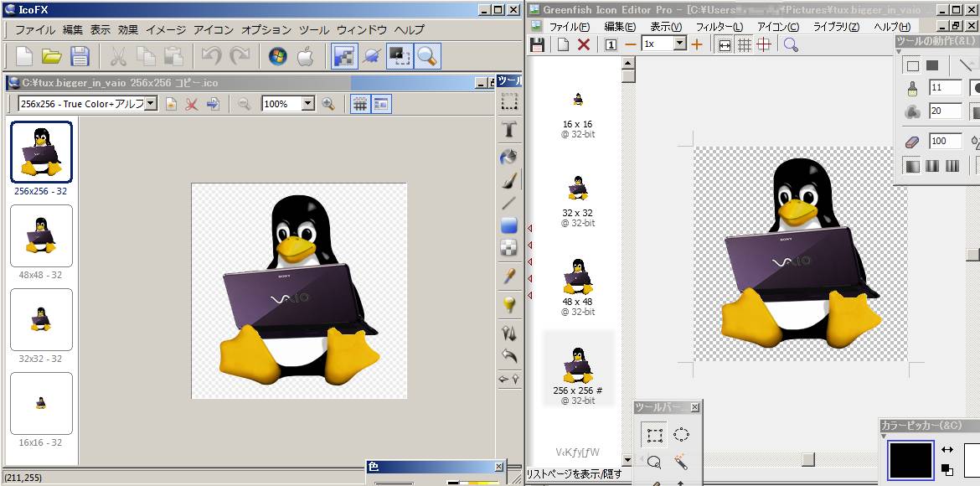980x486 pixels.
Task: Click the Cut scissors icon in IcoFX
Action: (118, 56)
